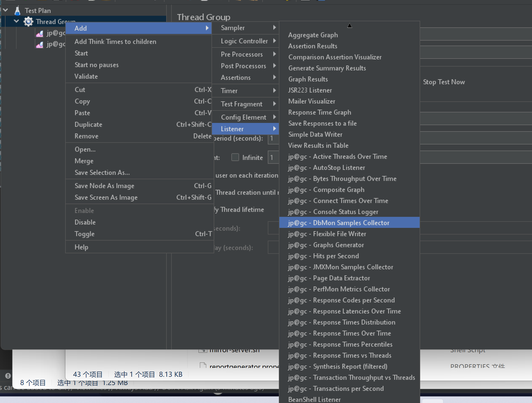This screenshot has height=403, width=532.
Task: Collapse the Test Plan tree node
Action: click(x=6, y=10)
